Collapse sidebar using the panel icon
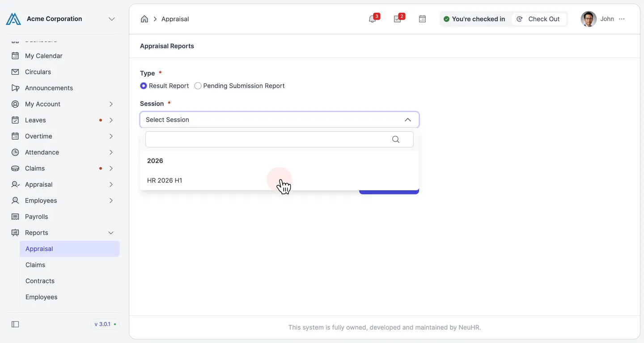The height and width of the screenshot is (343, 644). click(x=15, y=324)
